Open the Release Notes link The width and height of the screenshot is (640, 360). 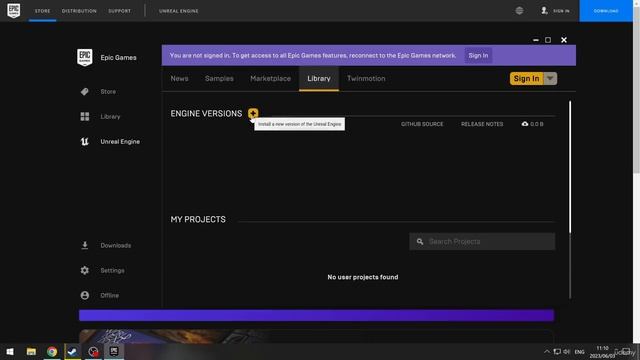click(x=482, y=124)
